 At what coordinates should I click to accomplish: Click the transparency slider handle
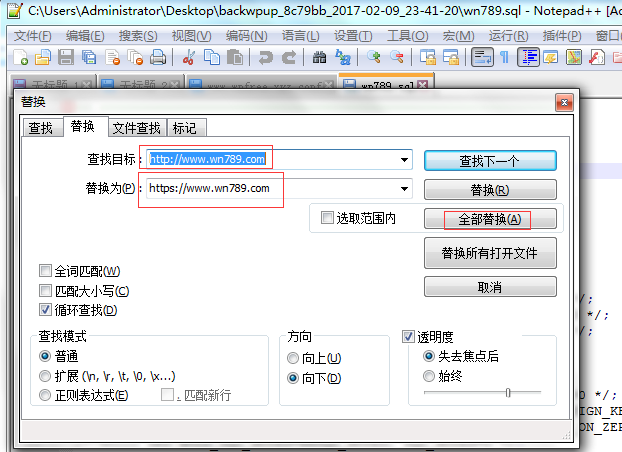[x=508, y=393]
